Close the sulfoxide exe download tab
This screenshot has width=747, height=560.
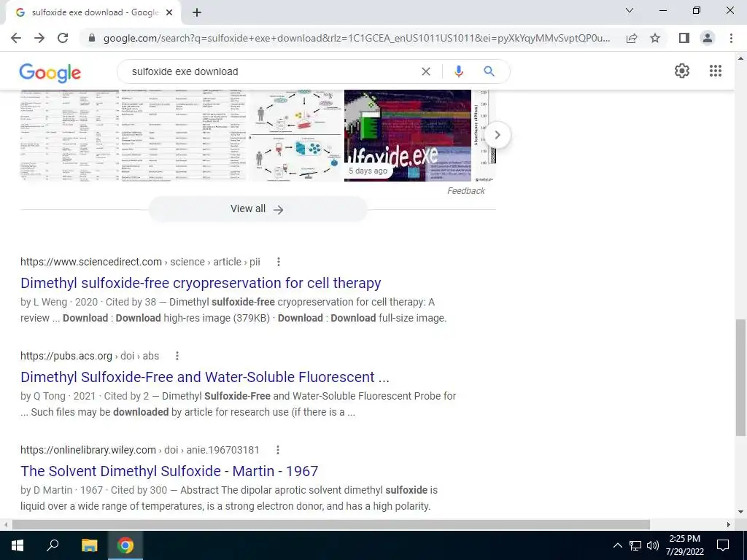[169, 12]
